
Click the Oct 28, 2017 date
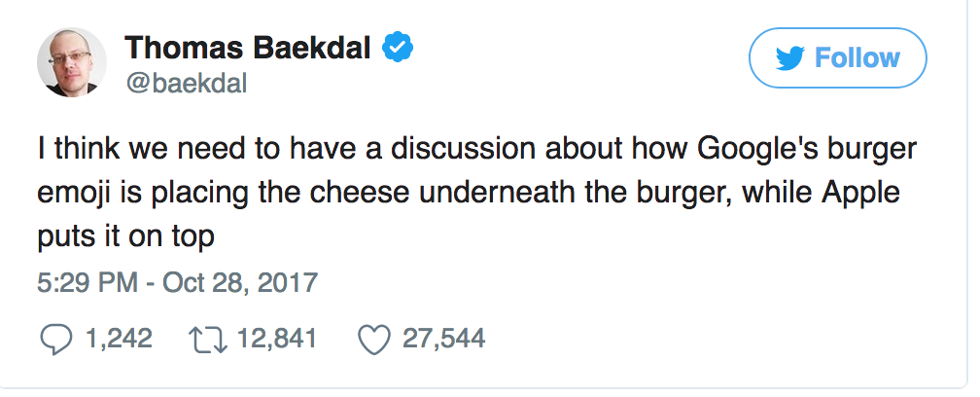click(x=238, y=283)
